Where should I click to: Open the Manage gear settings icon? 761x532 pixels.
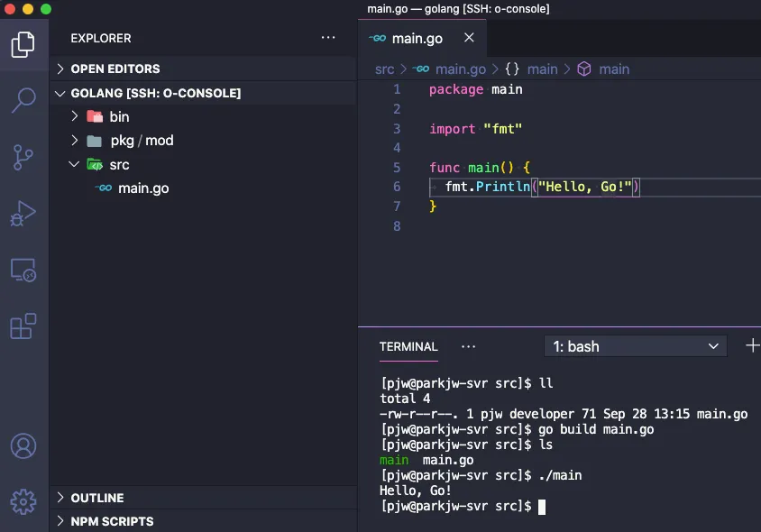click(x=23, y=502)
